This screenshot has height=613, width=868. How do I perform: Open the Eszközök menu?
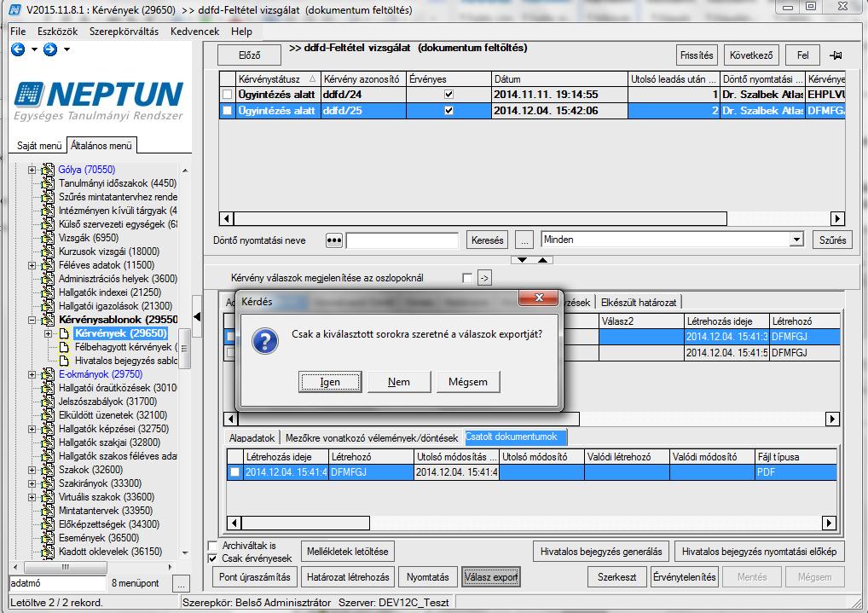pos(58,32)
